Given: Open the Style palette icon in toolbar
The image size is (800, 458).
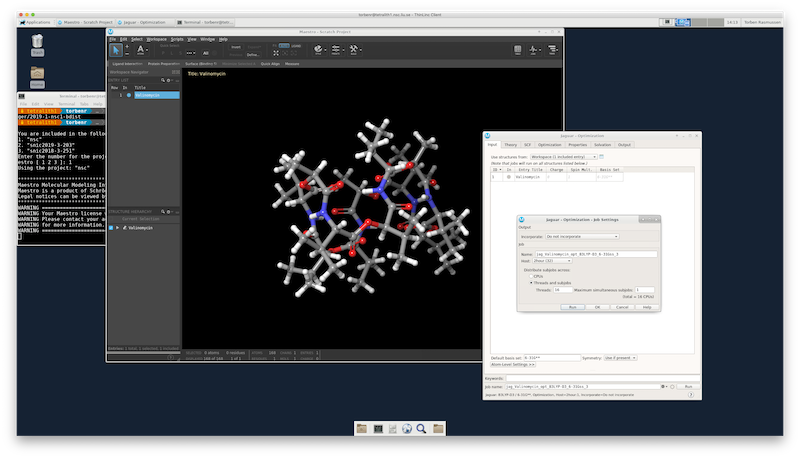Looking at the screenshot, I should coord(318,49).
